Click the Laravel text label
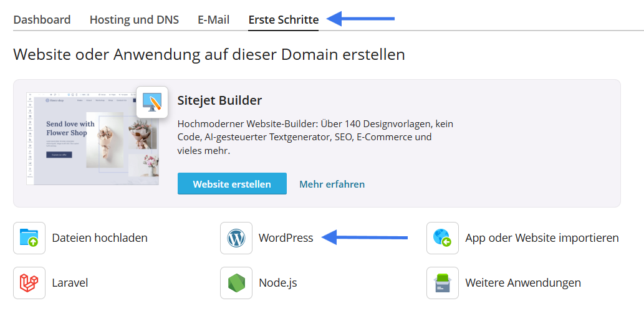Screen dimensions: 644x316 pos(70,283)
